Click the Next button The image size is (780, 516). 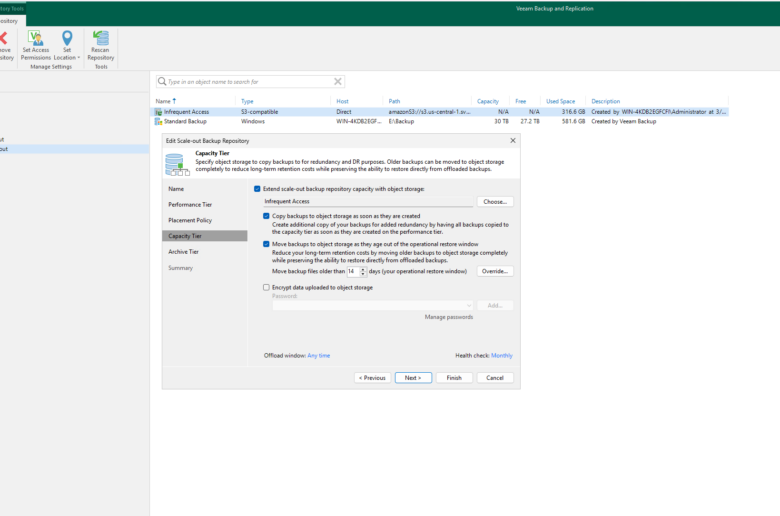coord(413,378)
